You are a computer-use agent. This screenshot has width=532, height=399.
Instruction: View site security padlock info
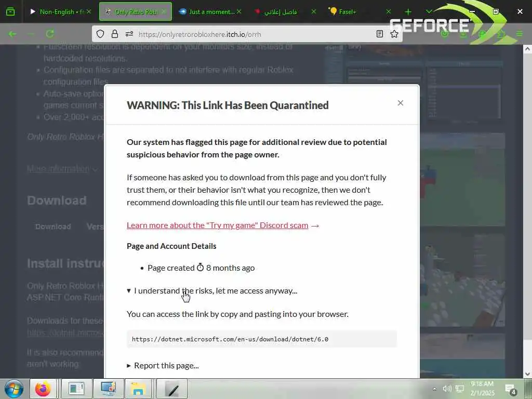(x=115, y=34)
